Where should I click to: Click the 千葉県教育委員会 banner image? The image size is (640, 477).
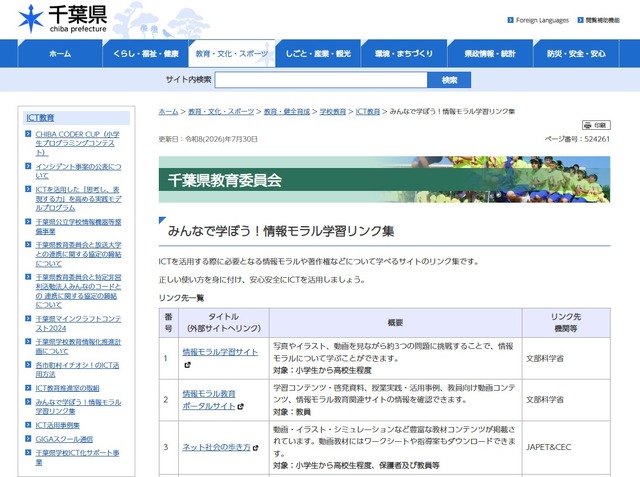pos(384,180)
